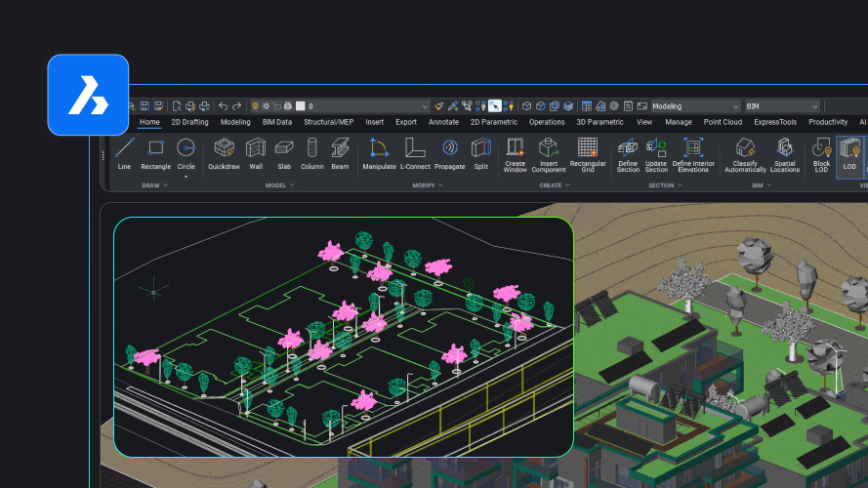Expand the MODEL ribbon panel
The image size is (868, 488).
point(279,185)
